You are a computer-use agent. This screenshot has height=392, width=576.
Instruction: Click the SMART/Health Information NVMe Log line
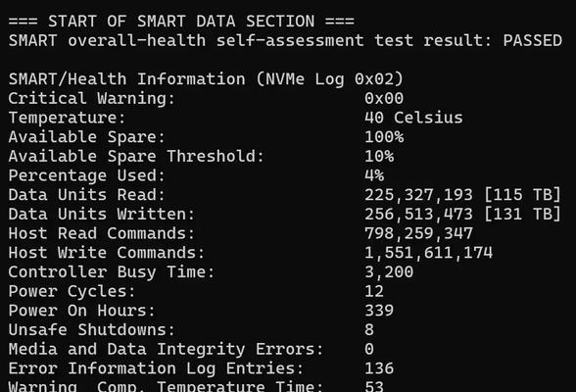pos(206,79)
